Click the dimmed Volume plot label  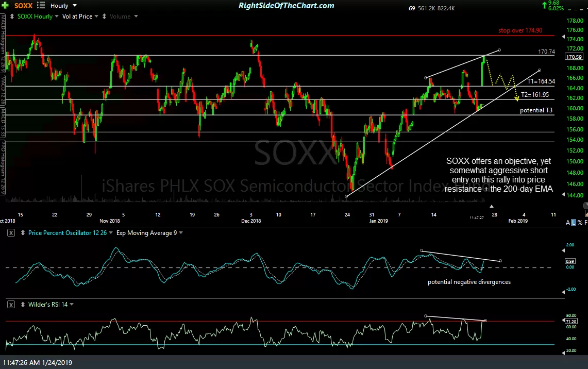coord(120,16)
